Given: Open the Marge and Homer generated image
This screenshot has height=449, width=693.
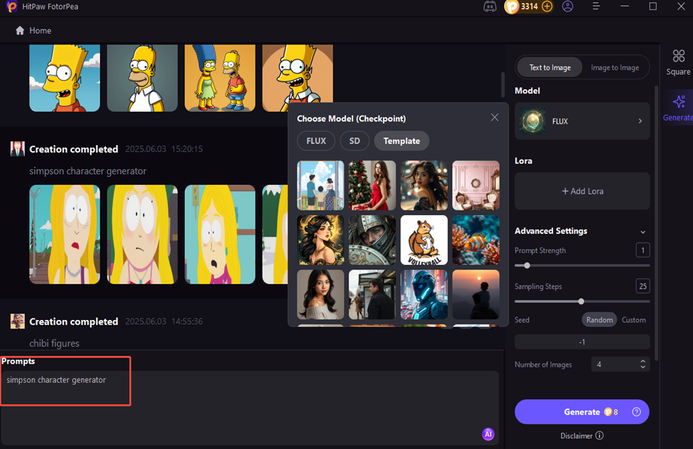Looking at the screenshot, I should pyautogui.click(x=220, y=78).
